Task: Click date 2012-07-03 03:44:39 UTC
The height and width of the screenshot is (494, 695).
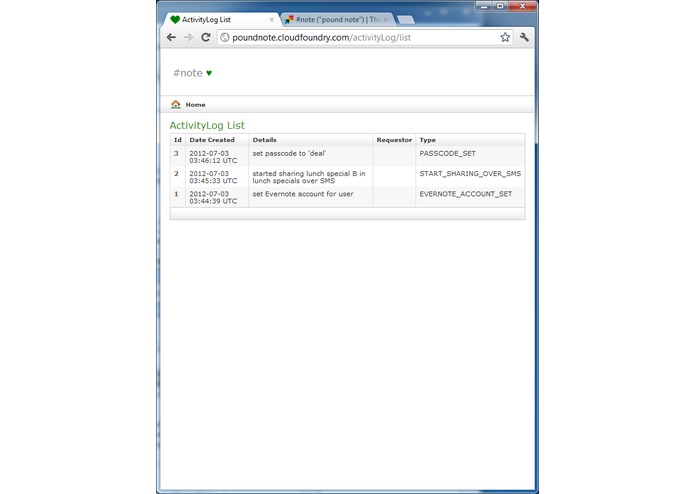Action: pos(213,198)
